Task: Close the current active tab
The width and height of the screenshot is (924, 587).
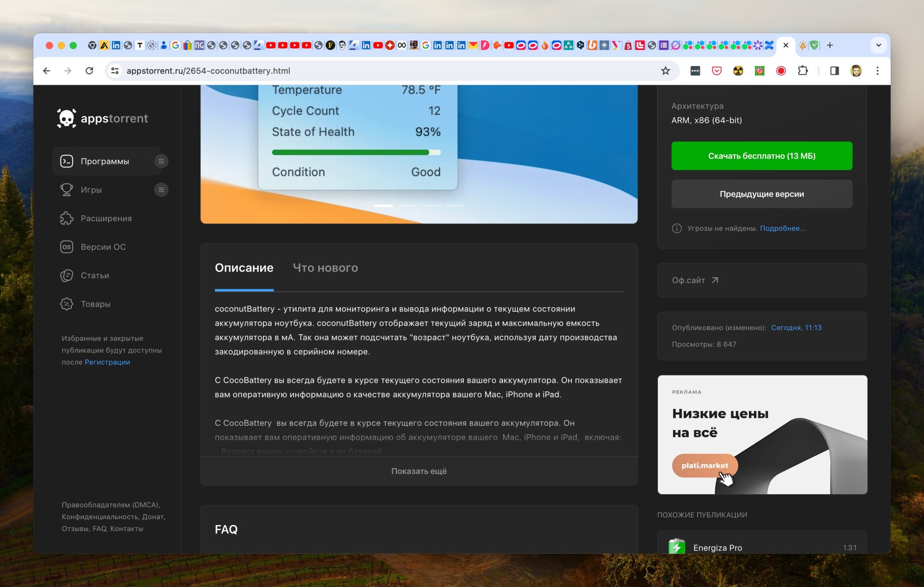Action: point(786,45)
